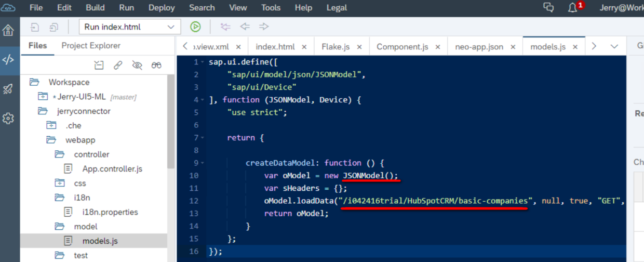Switch to the index.html editor tab
Screen dimensions: 644x262
click(275, 47)
